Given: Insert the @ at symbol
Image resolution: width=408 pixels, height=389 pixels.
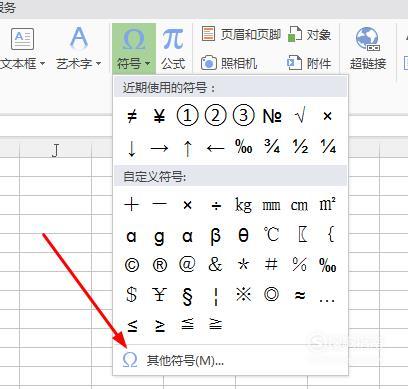Looking at the screenshot, I should point(187,265).
